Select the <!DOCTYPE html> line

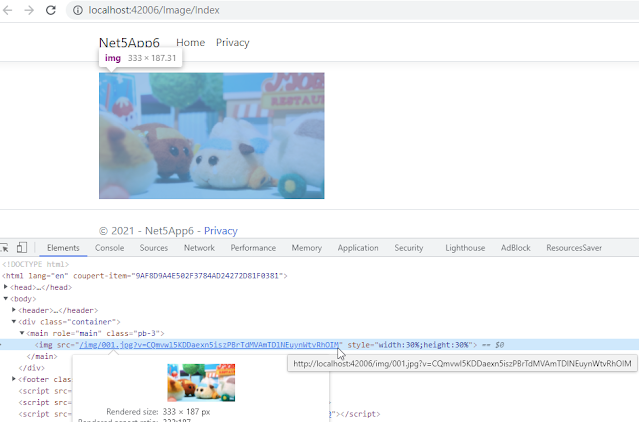coord(35,264)
